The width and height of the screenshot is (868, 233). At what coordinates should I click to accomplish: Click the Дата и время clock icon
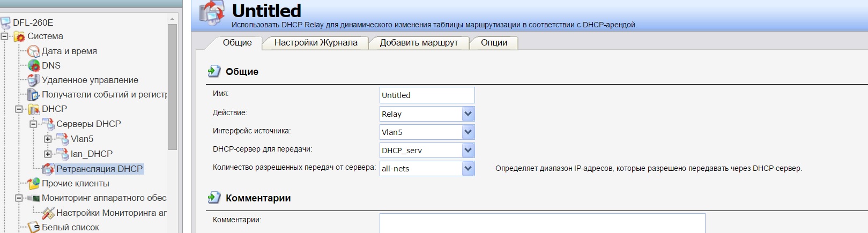pos(34,51)
